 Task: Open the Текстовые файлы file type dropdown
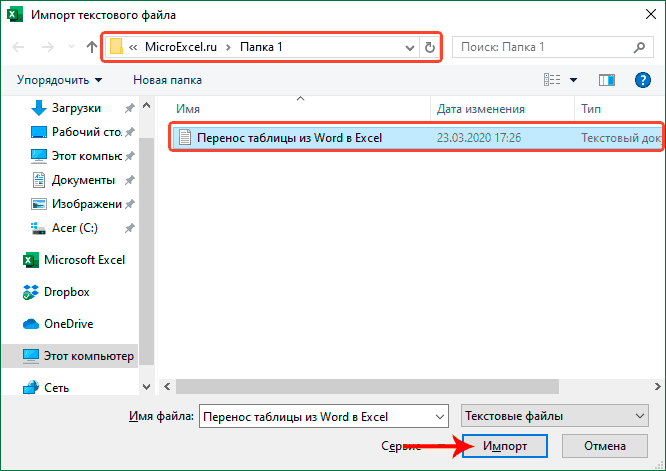click(x=554, y=416)
